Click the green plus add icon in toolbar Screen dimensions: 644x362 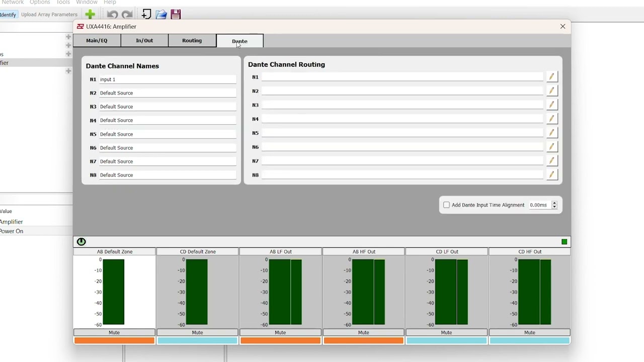[x=90, y=14]
